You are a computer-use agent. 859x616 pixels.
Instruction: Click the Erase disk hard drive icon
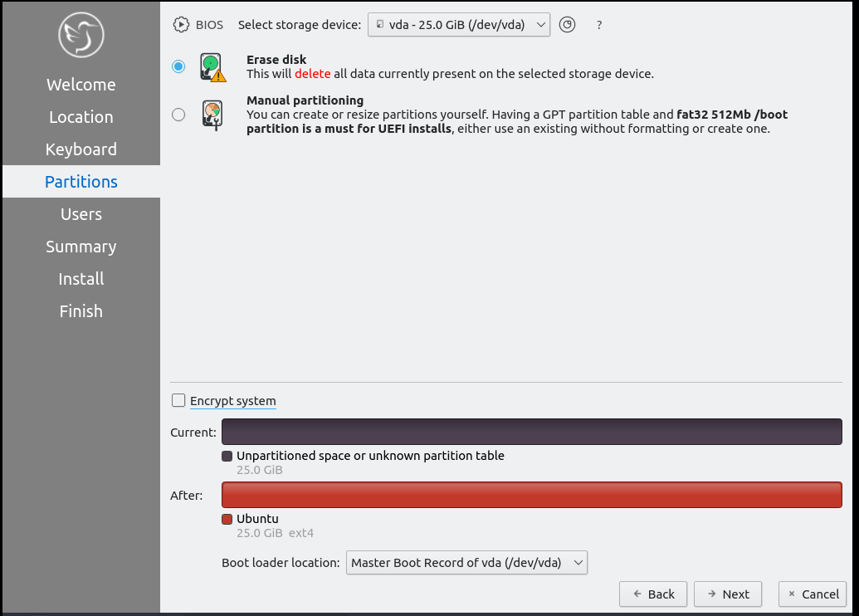coord(212,67)
